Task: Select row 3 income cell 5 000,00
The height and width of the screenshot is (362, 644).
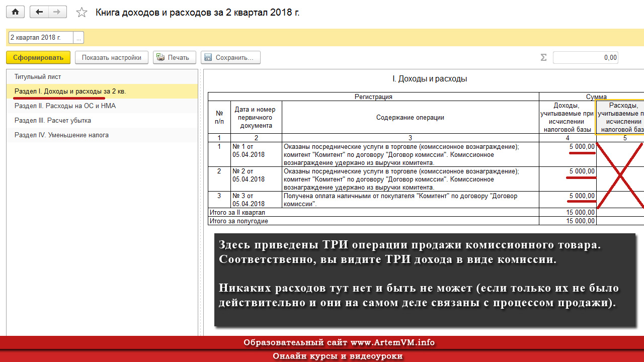Action: coord(568,200)
